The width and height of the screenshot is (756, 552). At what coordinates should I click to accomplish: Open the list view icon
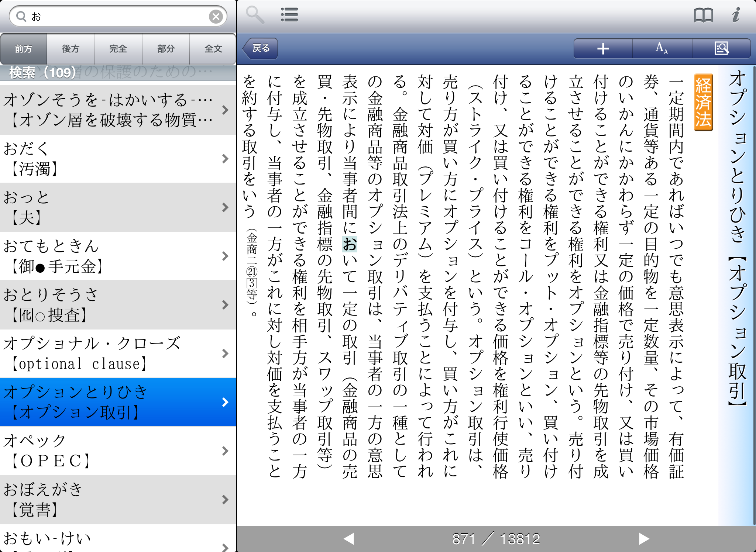click(x=289, y=15)
